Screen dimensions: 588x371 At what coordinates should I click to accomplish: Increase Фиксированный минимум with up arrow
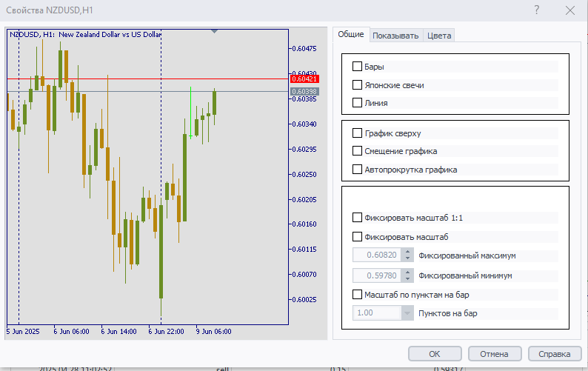(x=407, y=272)
